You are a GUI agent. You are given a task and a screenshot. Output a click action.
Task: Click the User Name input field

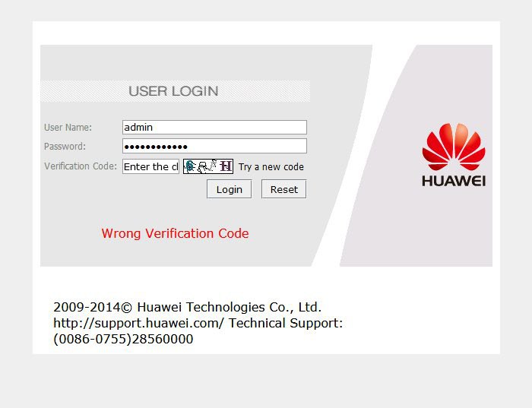214,127
